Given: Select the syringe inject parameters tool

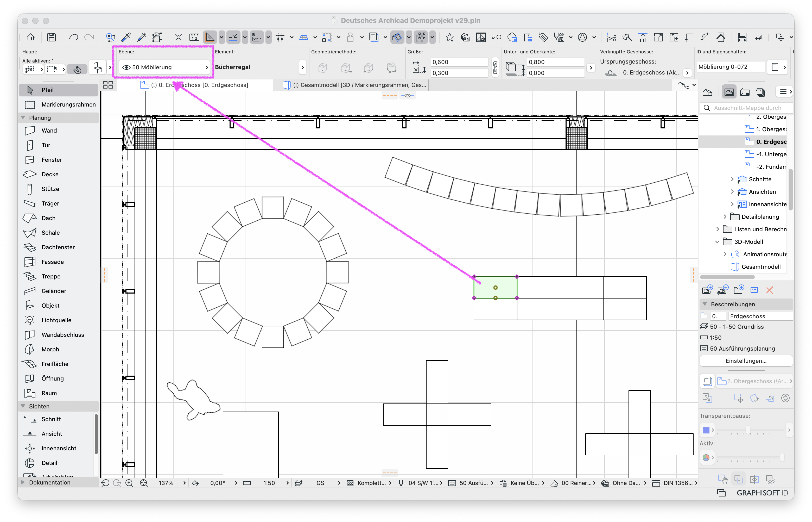Looking at the screenshot, I should coord(142,37).
